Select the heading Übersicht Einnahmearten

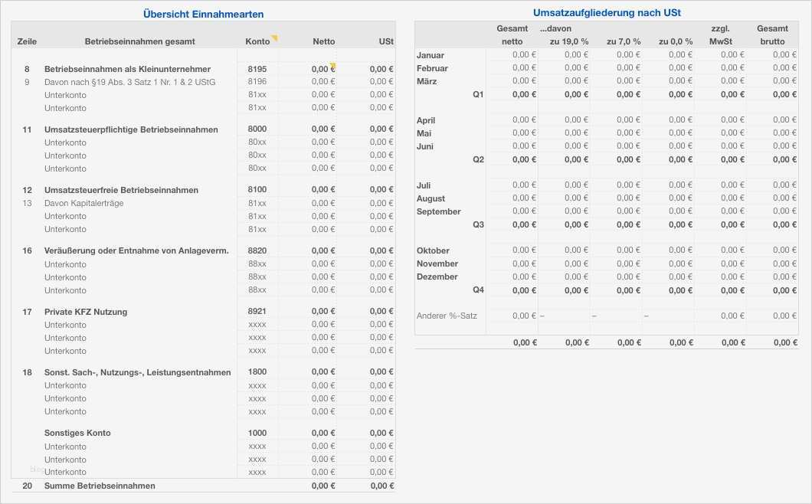click(x=201, y=13)
